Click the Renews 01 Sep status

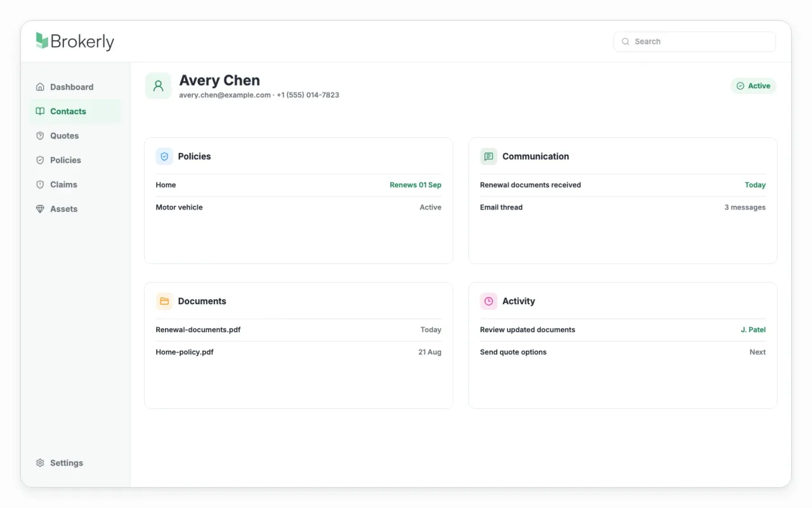[x=416, y=185]
